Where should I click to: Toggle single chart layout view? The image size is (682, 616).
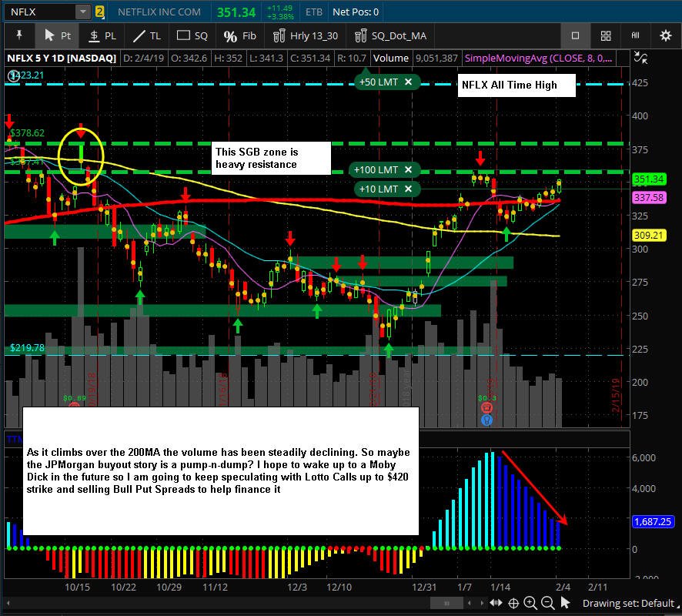point(575,35)
